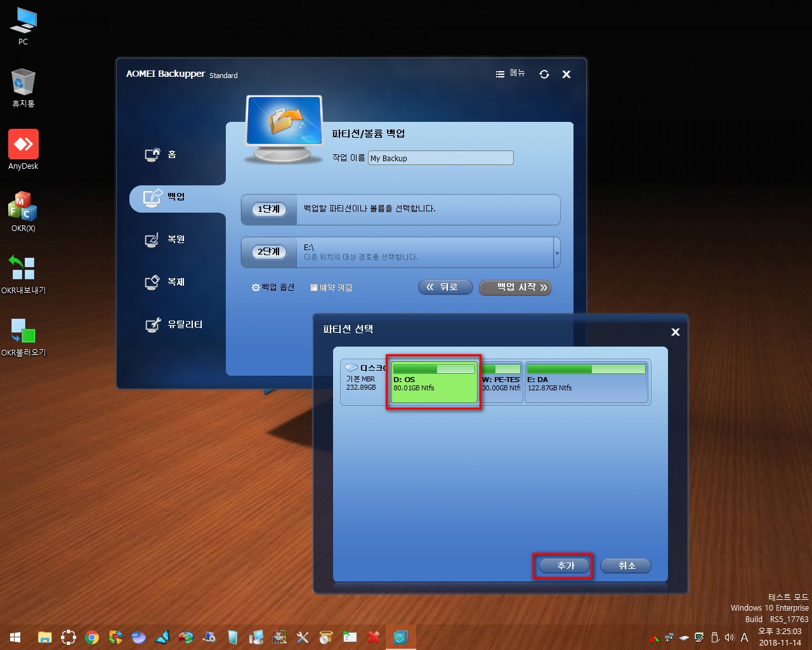Image resolution: width=812 pixels, height=650 pixels.
Task: Open the 유틸리티 (Utilities) sidebar tab
Action: coord(174,324)
